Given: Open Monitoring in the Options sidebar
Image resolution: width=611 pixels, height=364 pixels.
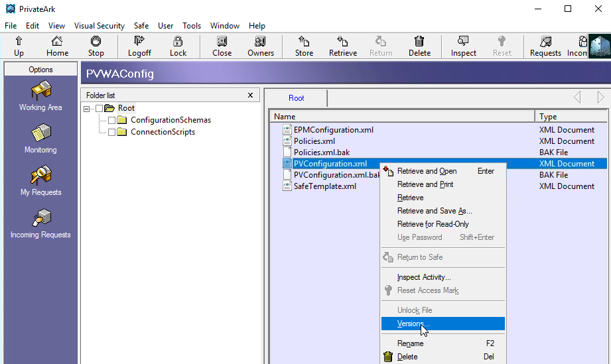Looking at the screenshot, I should click(40, 139).
